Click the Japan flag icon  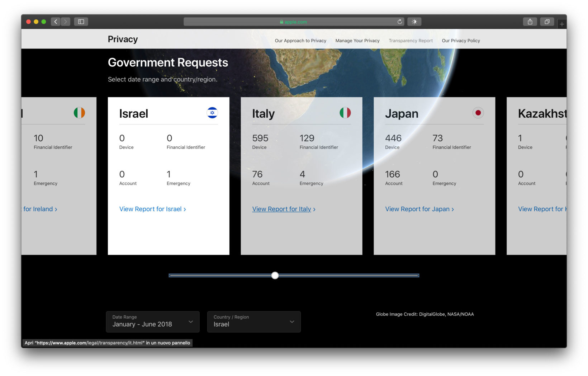click(478, 113)
